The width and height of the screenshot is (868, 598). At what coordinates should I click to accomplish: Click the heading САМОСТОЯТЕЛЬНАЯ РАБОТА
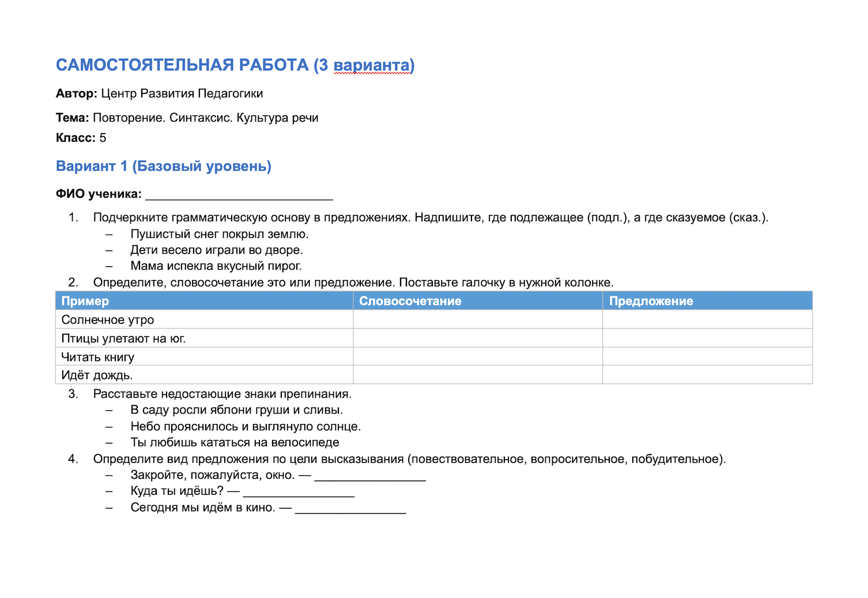pos(182,65)
